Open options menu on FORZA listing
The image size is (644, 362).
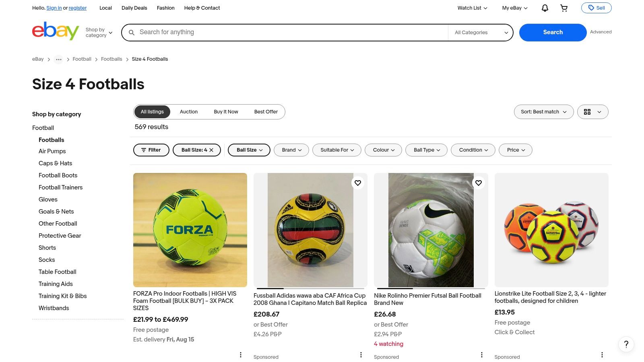click(x=241, y=355)
